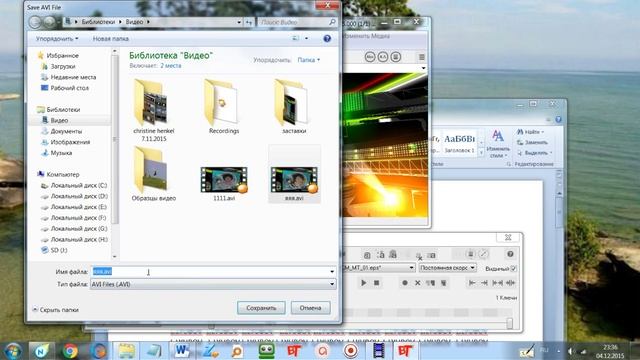Click the blue help icon in save dialog
Screen dimensions: 640x360
point(327,38)
